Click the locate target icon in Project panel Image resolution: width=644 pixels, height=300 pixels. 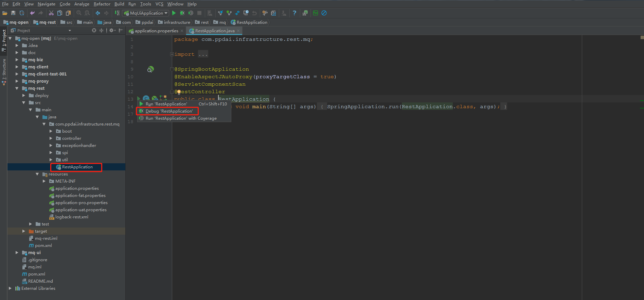pyautogui.click(x=94, y=30)
